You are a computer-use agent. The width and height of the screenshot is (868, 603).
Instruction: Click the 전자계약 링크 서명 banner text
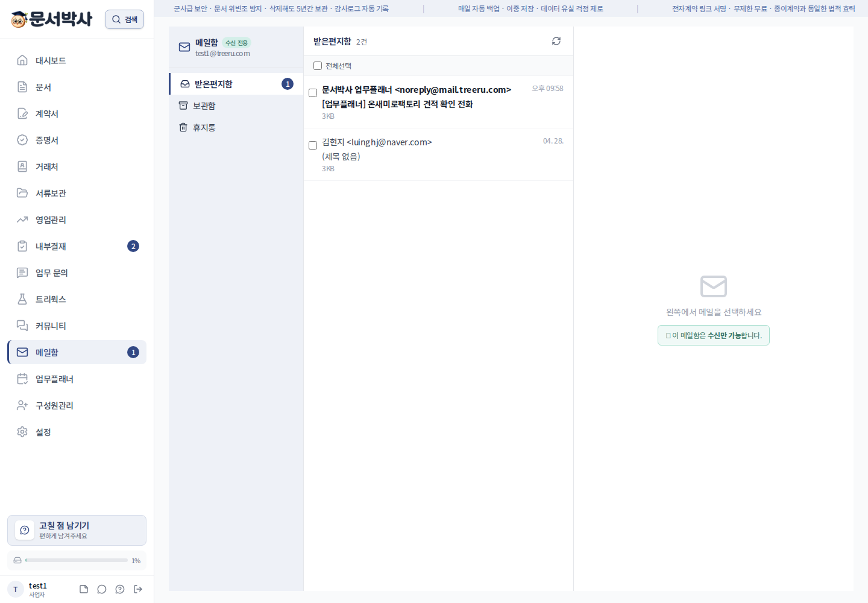[x=764, y=8]
